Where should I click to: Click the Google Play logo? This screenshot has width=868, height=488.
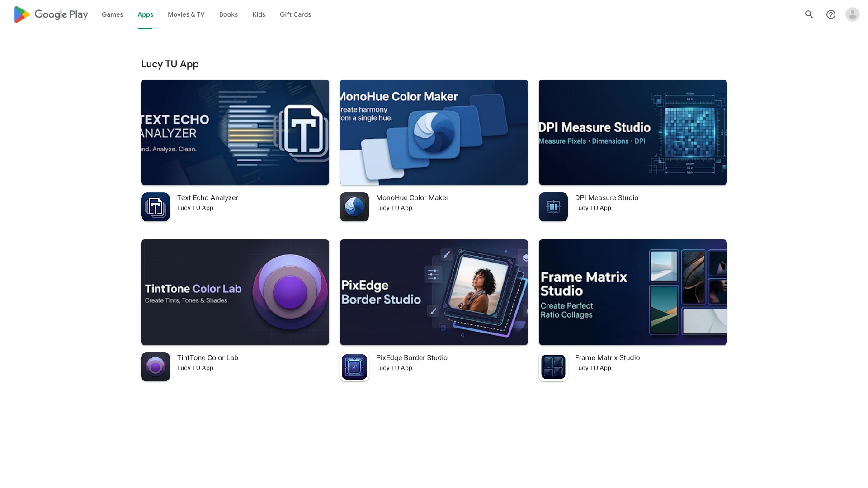click(51, 14)
